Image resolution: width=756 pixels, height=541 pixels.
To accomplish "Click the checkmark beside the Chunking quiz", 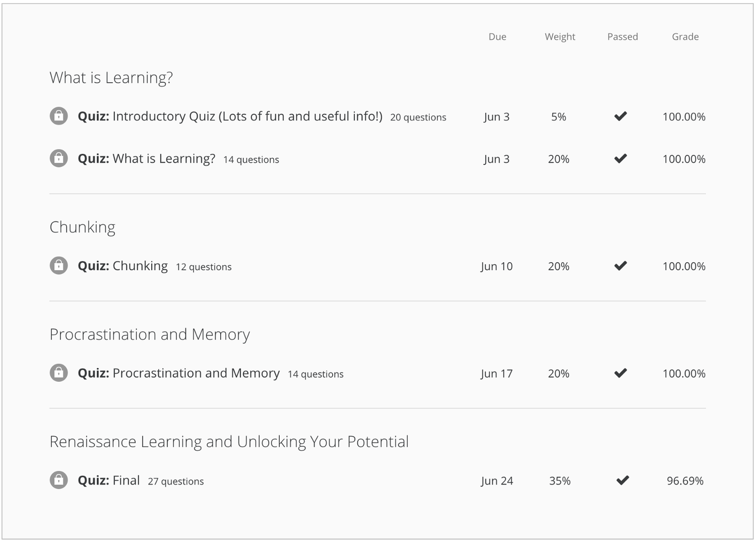I will pos(621,265).
